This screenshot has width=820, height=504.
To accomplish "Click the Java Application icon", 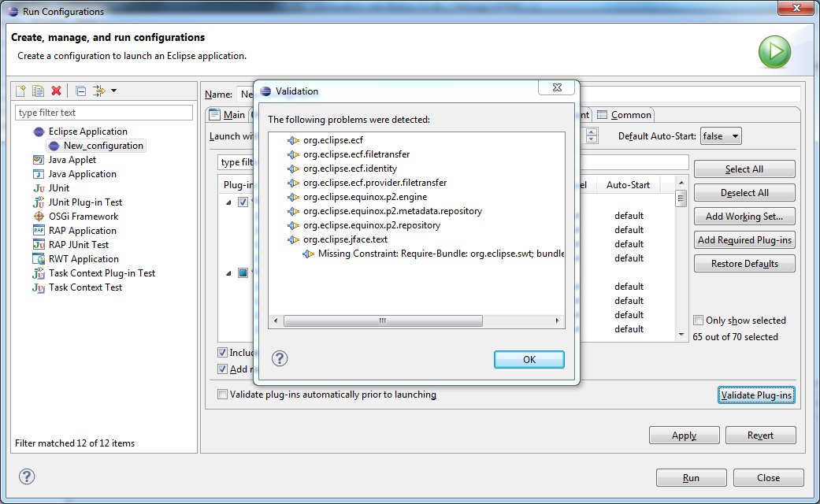I will click(39, 174).
